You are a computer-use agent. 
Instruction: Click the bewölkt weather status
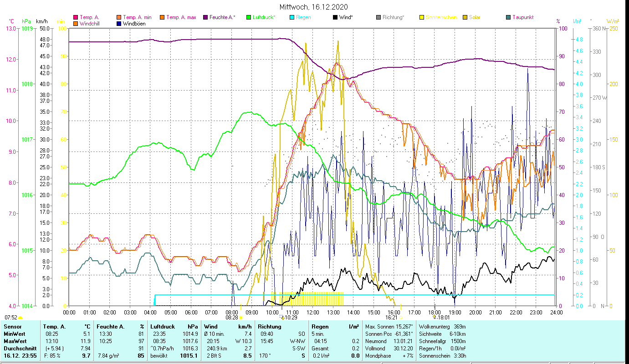[160, 356]
